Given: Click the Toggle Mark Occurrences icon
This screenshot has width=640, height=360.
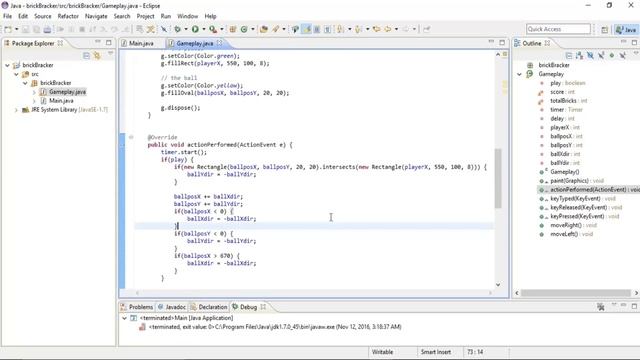Looking at the screenshot, I should pyautogui.click(x=306, y=29).
